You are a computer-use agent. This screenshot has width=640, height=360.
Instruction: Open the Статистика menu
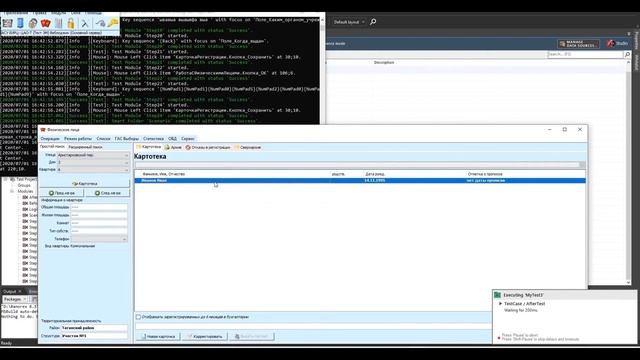153,139
